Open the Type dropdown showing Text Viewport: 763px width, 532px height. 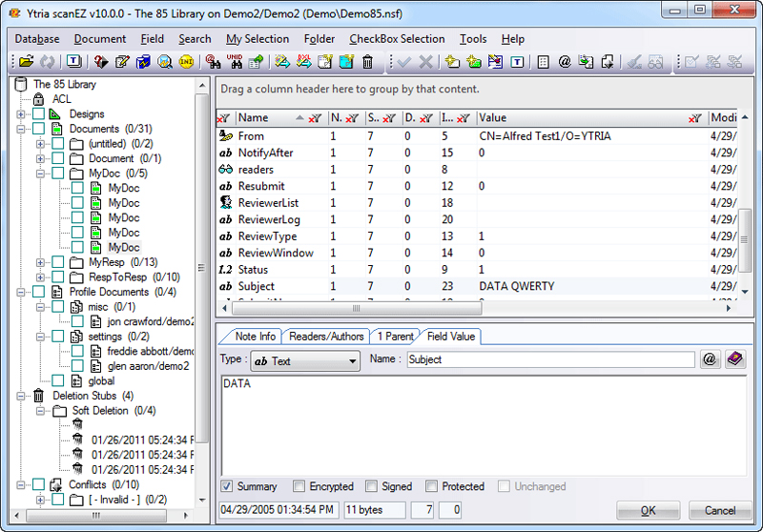point(305,360)
